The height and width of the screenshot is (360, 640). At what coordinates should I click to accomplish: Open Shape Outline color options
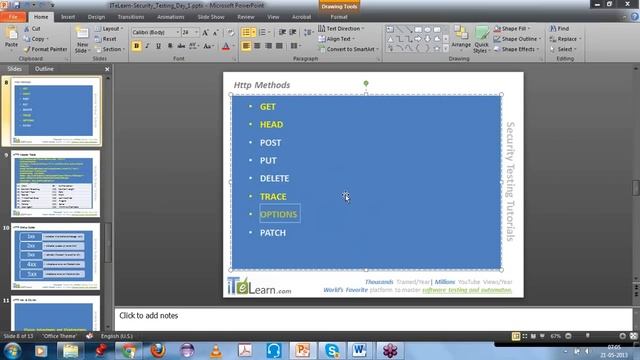point(517,39)
